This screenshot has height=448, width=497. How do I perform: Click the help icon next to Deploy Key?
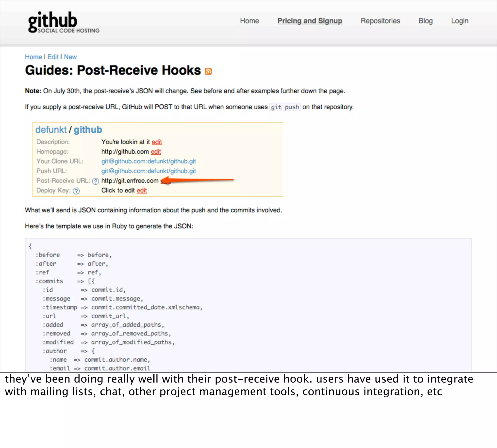coord(76,191)
